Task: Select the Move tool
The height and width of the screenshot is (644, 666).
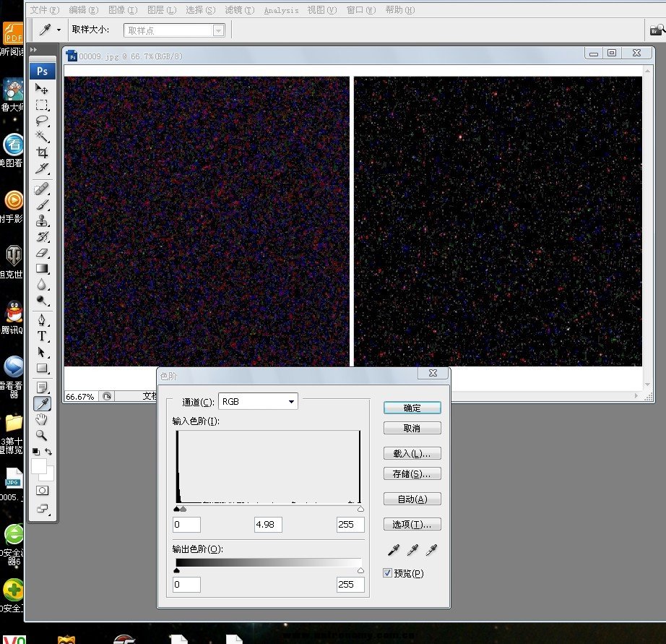Action: coord(42,88)
